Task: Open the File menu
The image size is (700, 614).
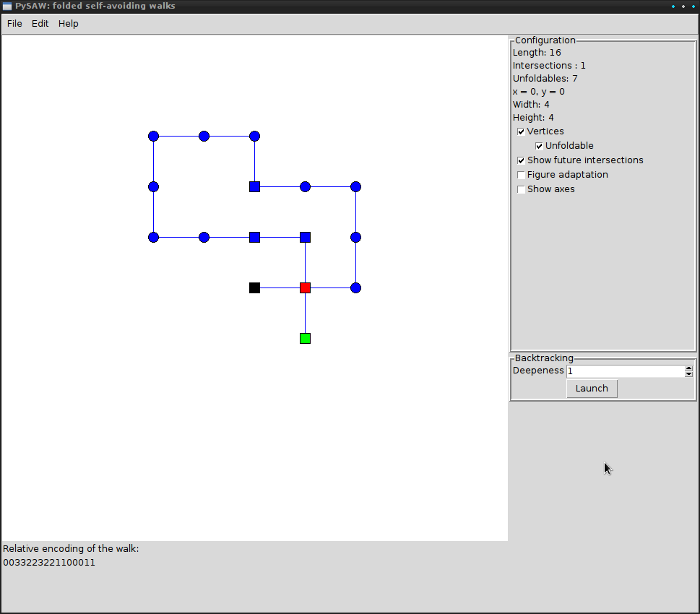Action: pyautogui.click(x=14, y=24)
